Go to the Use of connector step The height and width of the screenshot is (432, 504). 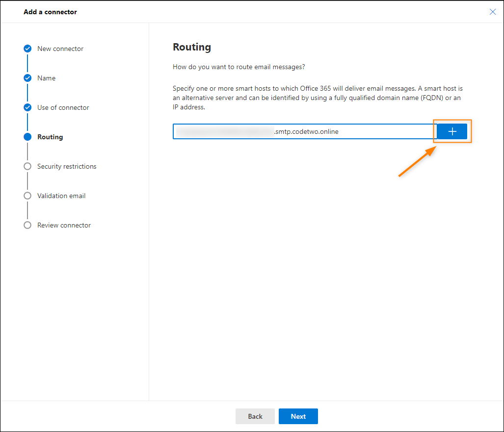click(x=63, y=107)
